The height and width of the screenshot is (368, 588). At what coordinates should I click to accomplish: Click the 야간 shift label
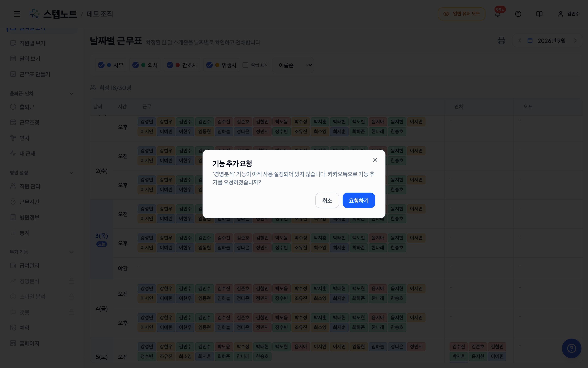(123, 268)
